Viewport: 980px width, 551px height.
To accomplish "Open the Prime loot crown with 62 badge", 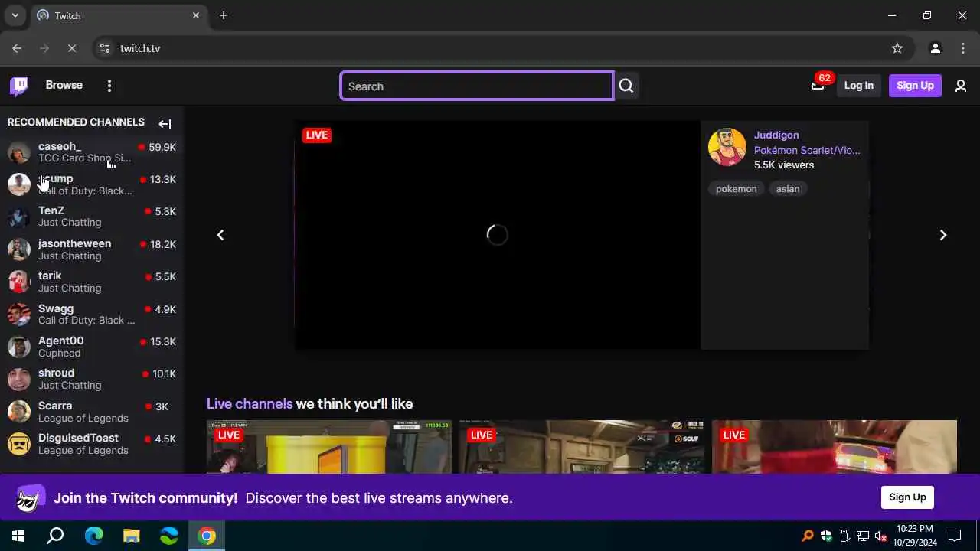I will point(818,85).
